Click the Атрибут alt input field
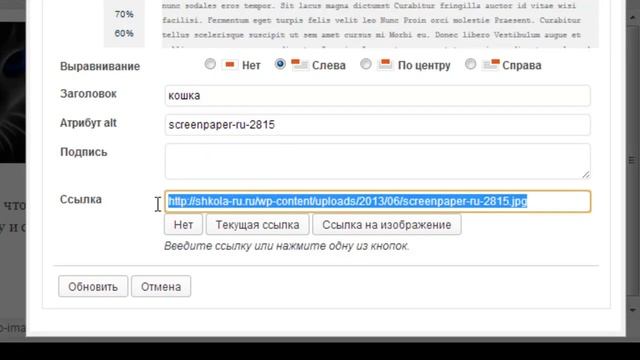Viewport: 640px width, 360px height. (x=378, y=124)
